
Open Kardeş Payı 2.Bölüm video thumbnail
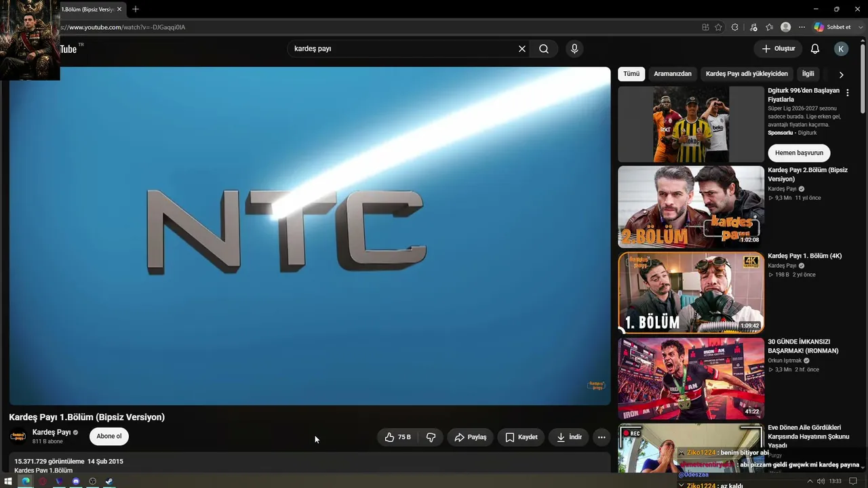point(691,207)
